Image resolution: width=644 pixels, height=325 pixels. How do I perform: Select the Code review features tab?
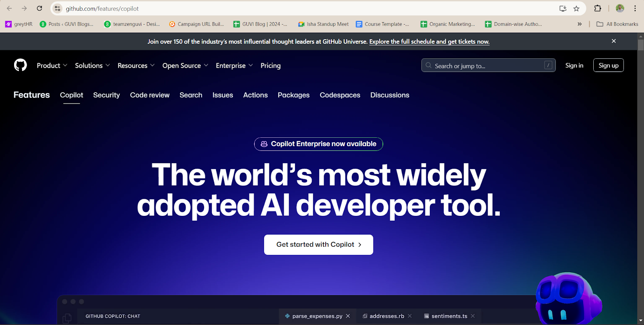tap(150, 95)
